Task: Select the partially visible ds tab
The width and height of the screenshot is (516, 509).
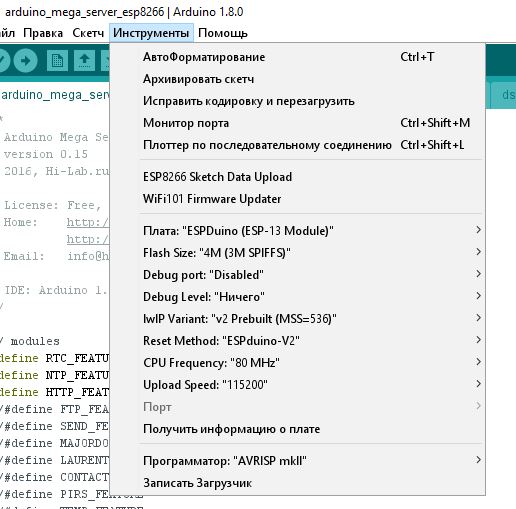Action: coord(503,95)
